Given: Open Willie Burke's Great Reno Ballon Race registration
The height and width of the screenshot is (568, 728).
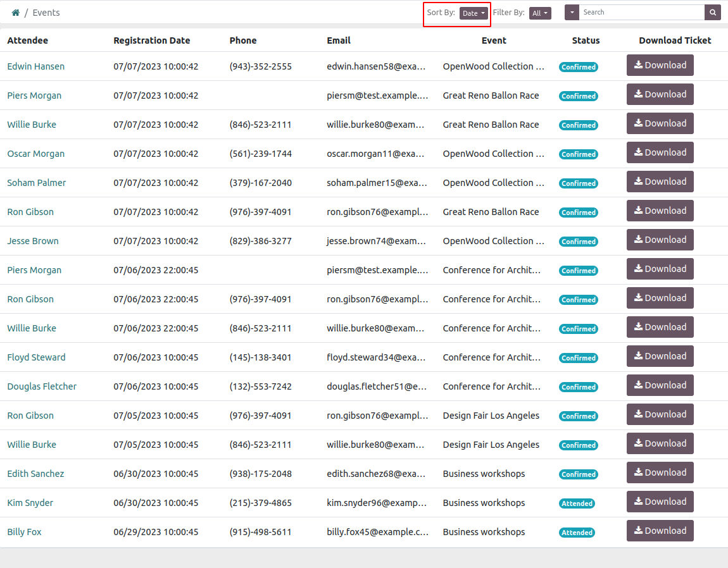Looking at the screenshot, I should tap(32, 125).
